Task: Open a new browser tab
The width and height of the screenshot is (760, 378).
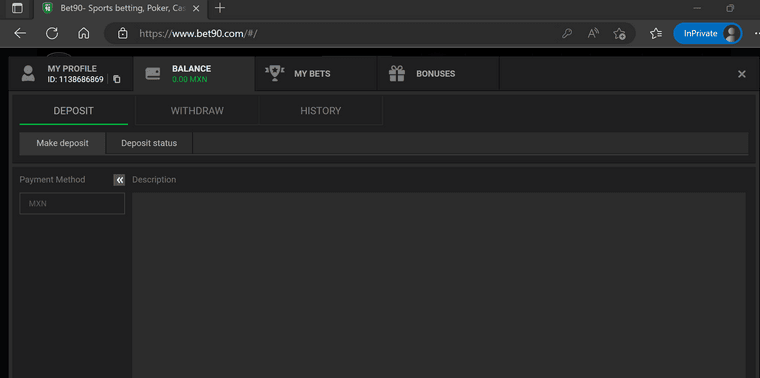Action: [220, 8]
